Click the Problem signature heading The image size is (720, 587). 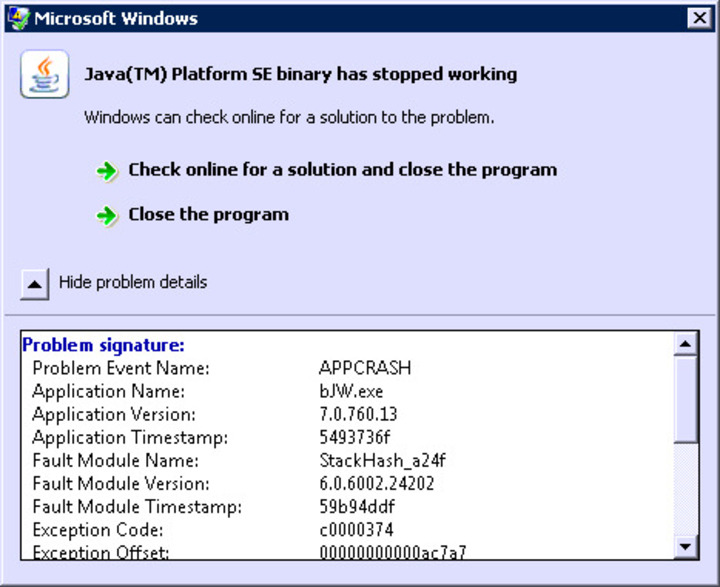point(104,346)
